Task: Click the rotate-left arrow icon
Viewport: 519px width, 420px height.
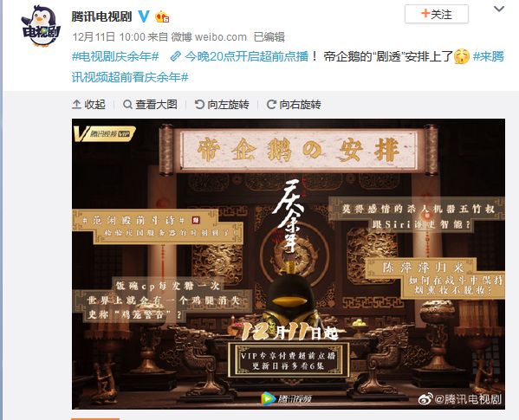Action: [199, 105]
